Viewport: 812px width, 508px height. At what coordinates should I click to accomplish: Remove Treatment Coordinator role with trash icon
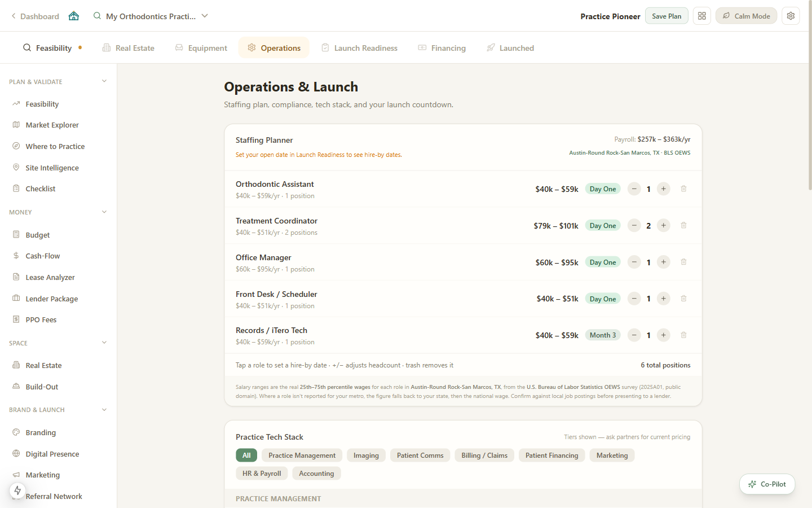pos(683,225)
